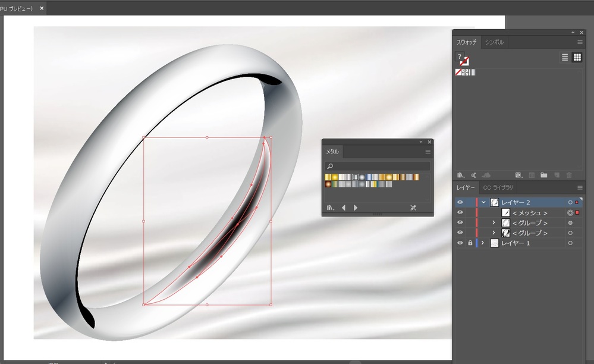The height and width of the screenshot is (364, 594).
Task: Open the Swatch Libraries menu in the スウォッチ panel
Action: click(x=460, y=175)
